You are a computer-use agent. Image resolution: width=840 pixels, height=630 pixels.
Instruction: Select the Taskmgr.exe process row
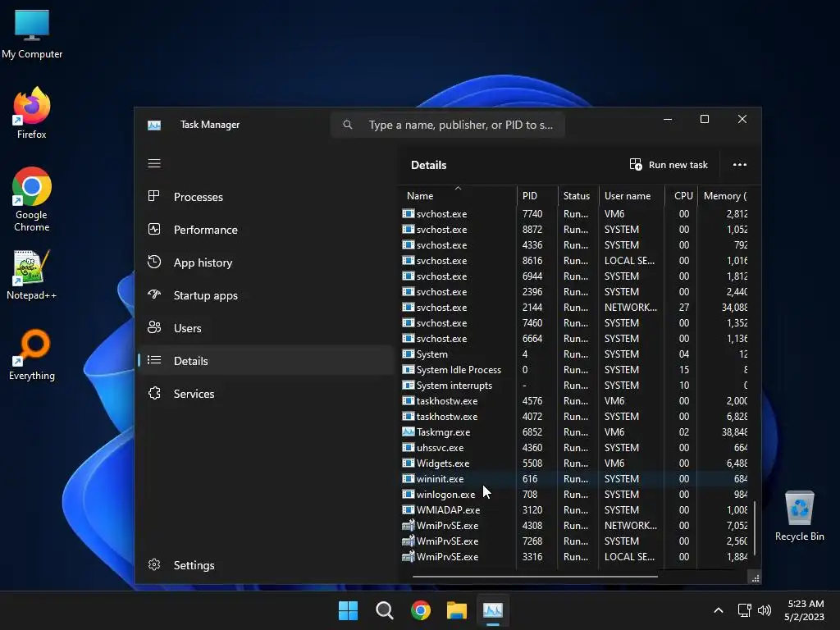(x=443, y=432)
